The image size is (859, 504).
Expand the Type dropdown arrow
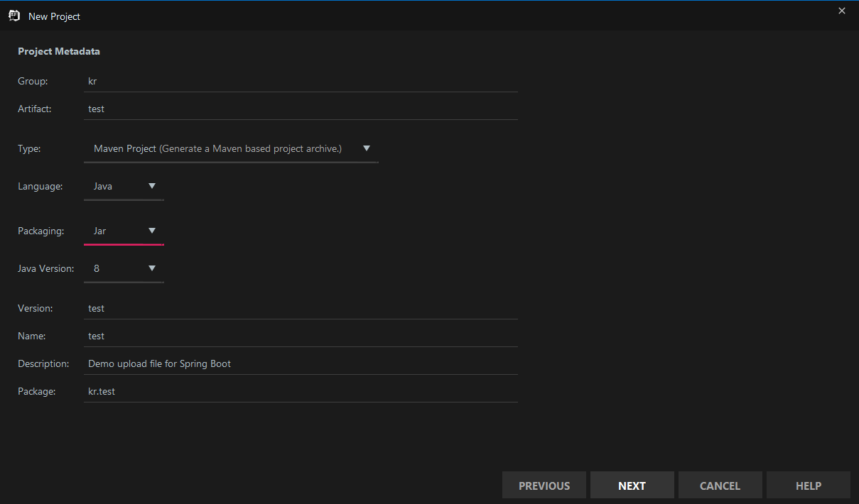[x=367, y=148]
